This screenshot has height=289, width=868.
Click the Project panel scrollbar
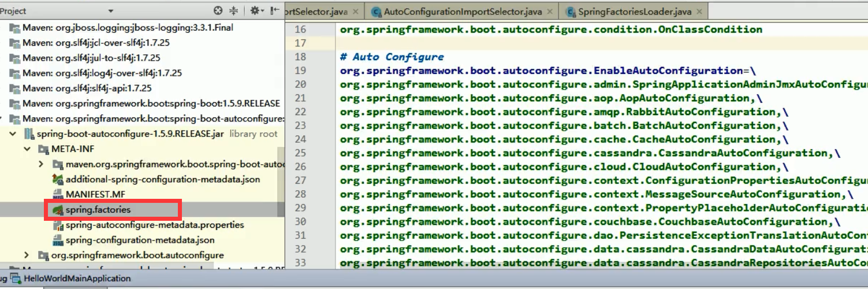pos(281,182)
